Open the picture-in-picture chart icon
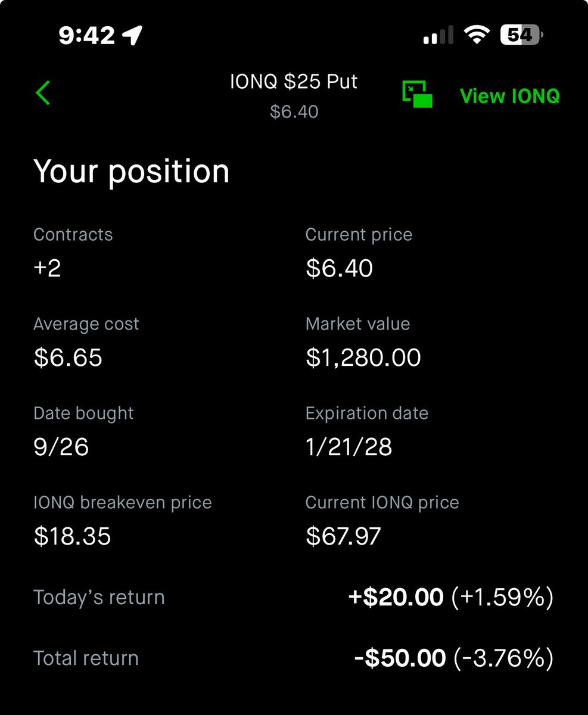Viewport: 588px width, 715px height. [417, 95]
